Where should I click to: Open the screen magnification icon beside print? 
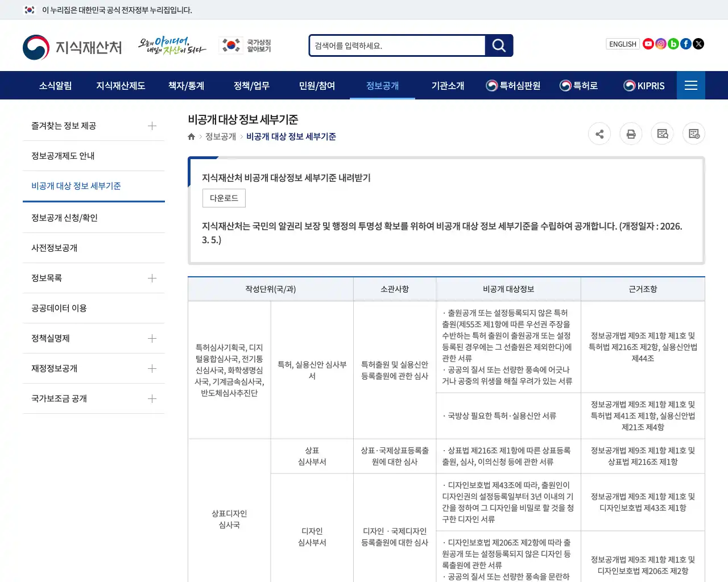pyautogui.click(x=662, y=134)
